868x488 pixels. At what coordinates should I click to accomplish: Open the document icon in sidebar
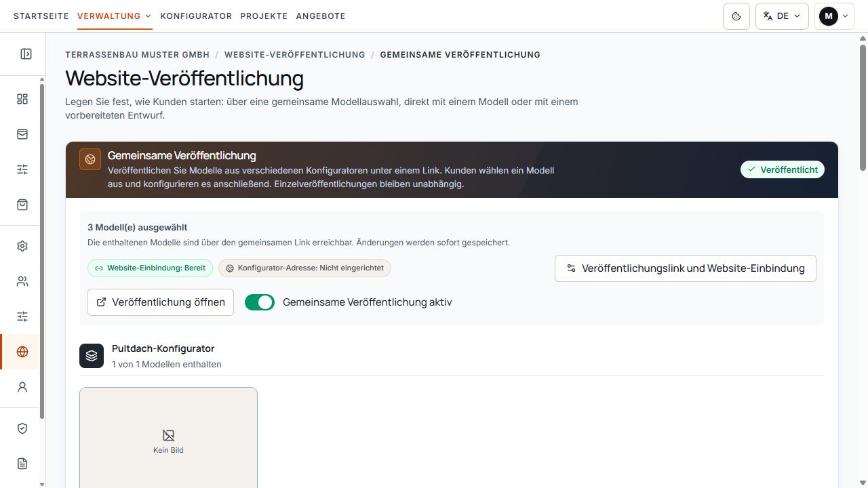coord(22,464)
